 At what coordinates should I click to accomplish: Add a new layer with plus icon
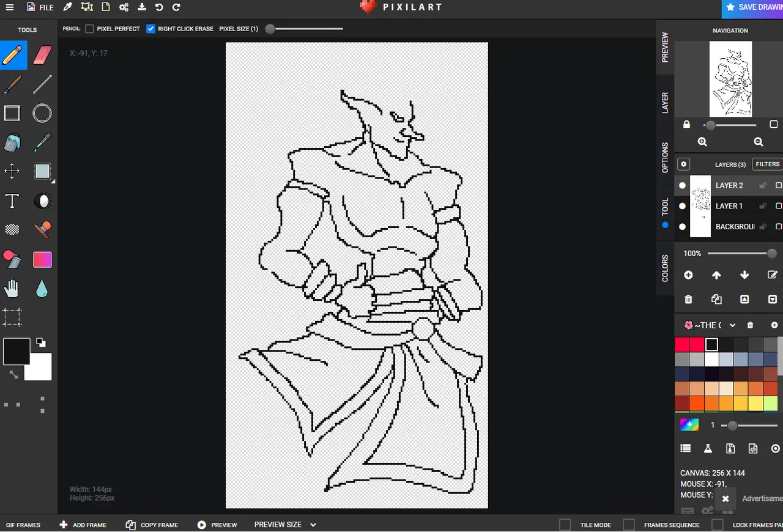[688, 275]
